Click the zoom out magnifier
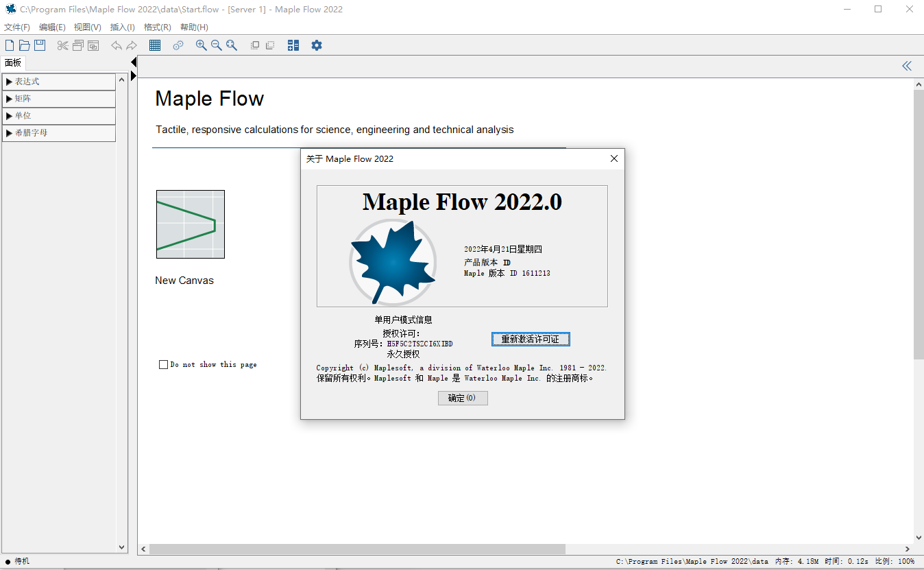Screen dimensions: 924x570 pyautogui.click(x=216, y=45)
